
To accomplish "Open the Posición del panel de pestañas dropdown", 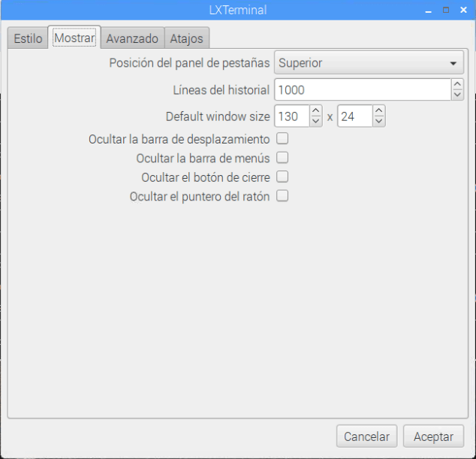I will (369, 63).
